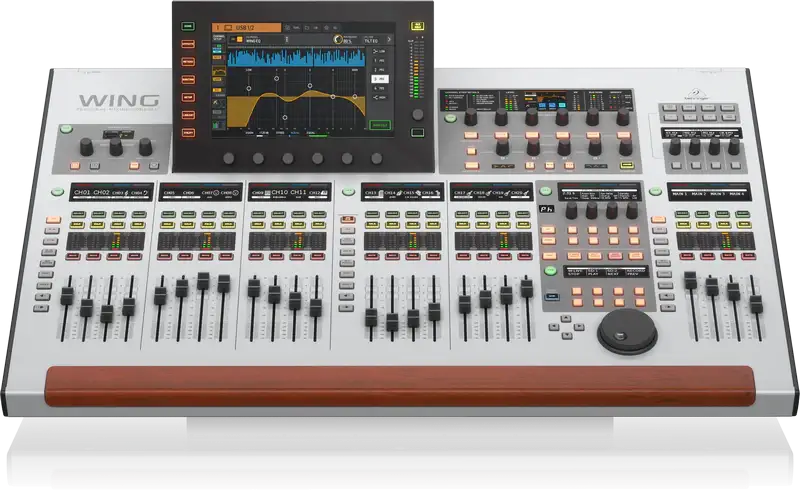Tap the green round button left of MAIN 1 display
Image resolution: width=800 pixels, height=490 pixels.
click(655, 191)
